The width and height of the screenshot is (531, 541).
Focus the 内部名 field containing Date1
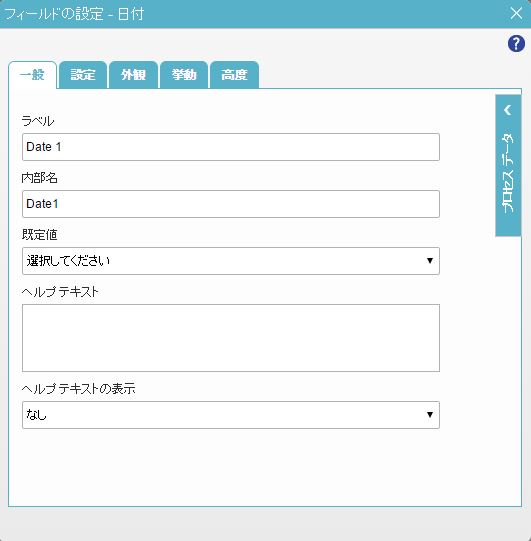pos(231,204)
